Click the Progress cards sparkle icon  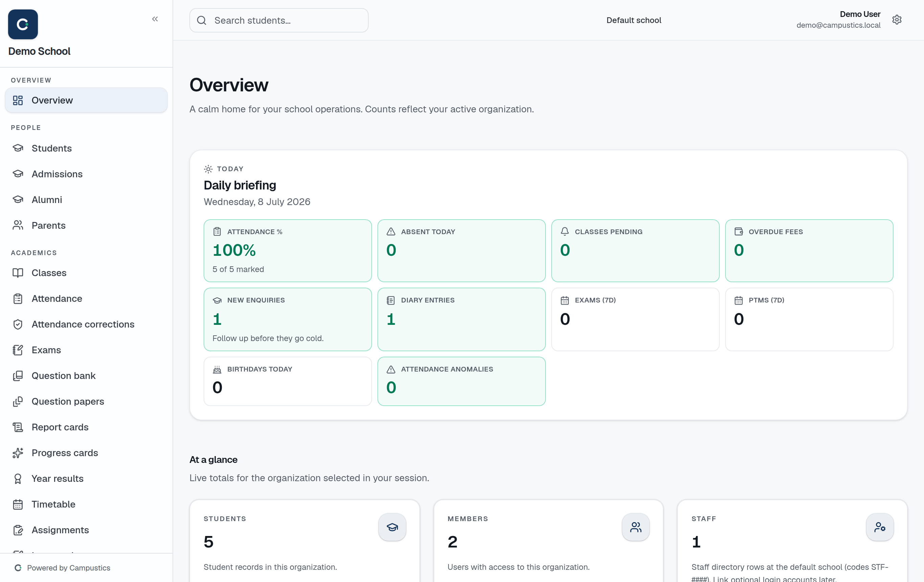(x=18, y=453)
